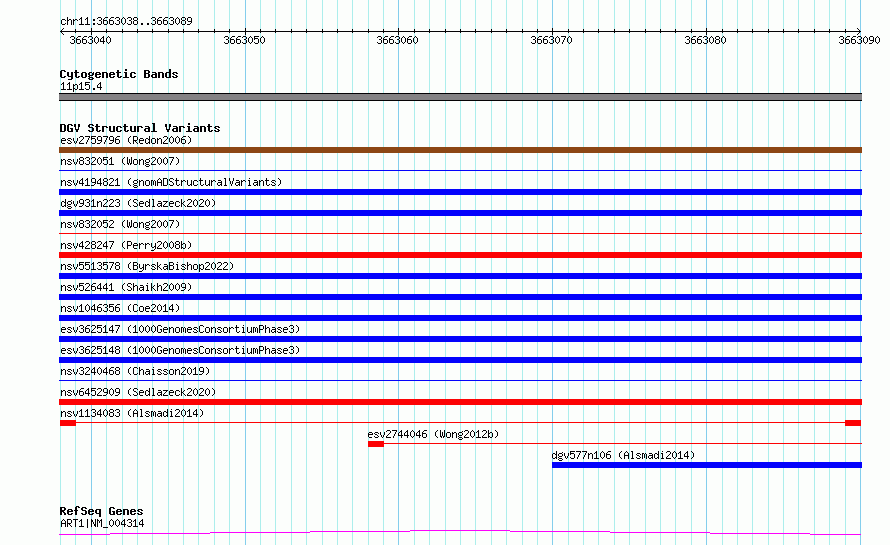Click the 3663040 ruler position label

pyautogui.click(x=90, y=40)
